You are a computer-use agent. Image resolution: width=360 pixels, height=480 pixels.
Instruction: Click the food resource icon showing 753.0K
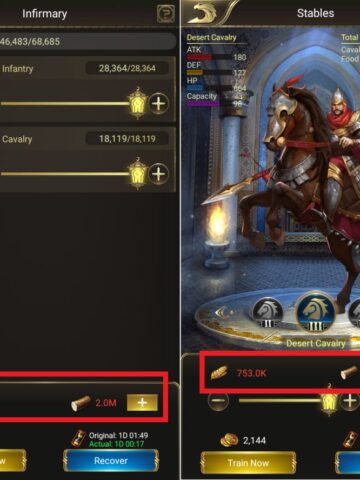tap(219, 373)
